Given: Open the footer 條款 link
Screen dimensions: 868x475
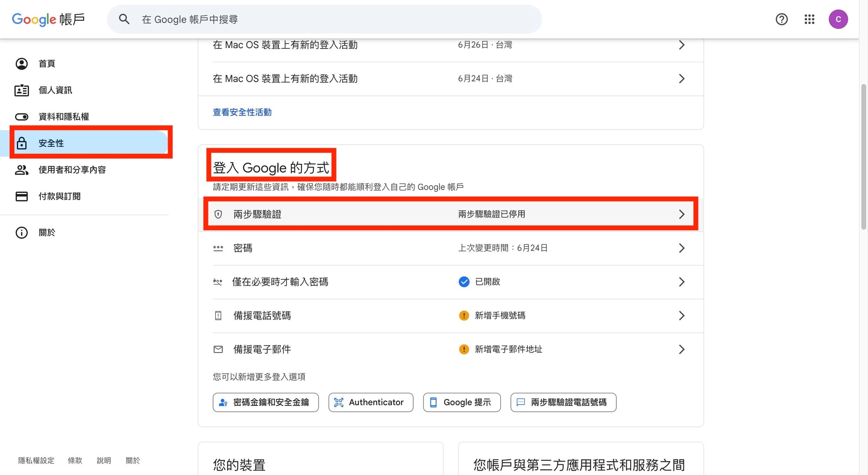Looking at the screenshot, I should coord(75,461).
